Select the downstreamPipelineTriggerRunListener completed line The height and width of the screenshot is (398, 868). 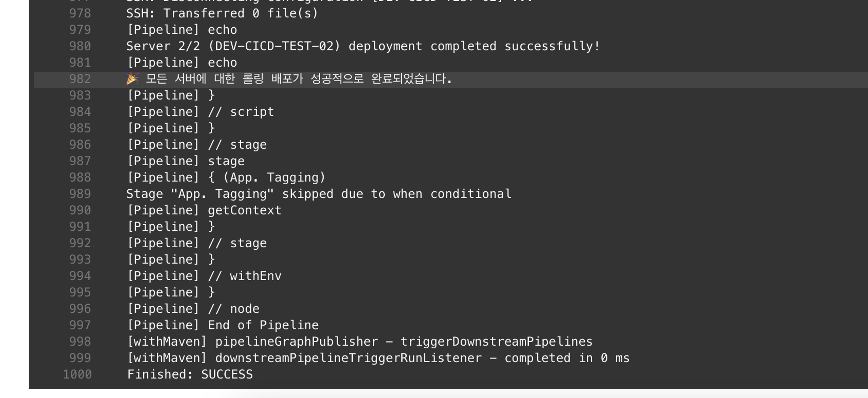[x=378, y=358]
